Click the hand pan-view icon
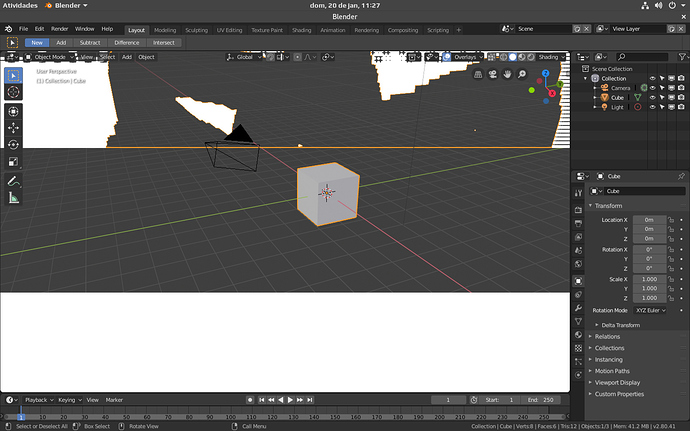 pos(507,74)
